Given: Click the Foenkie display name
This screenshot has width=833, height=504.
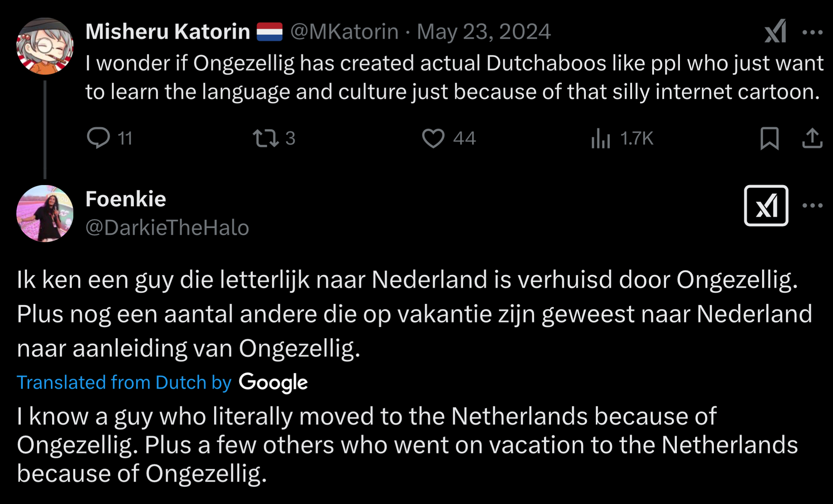Looking at the screenshot, I should point(126,199).
